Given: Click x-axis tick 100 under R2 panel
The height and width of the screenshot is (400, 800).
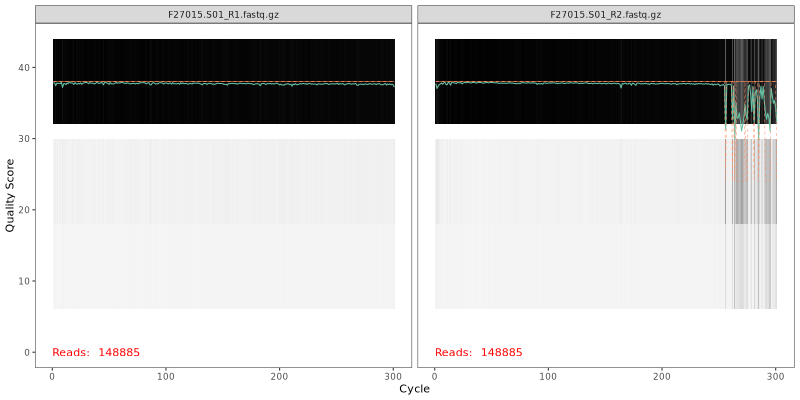Looking at the screenshot, I should tap(548, 376).
